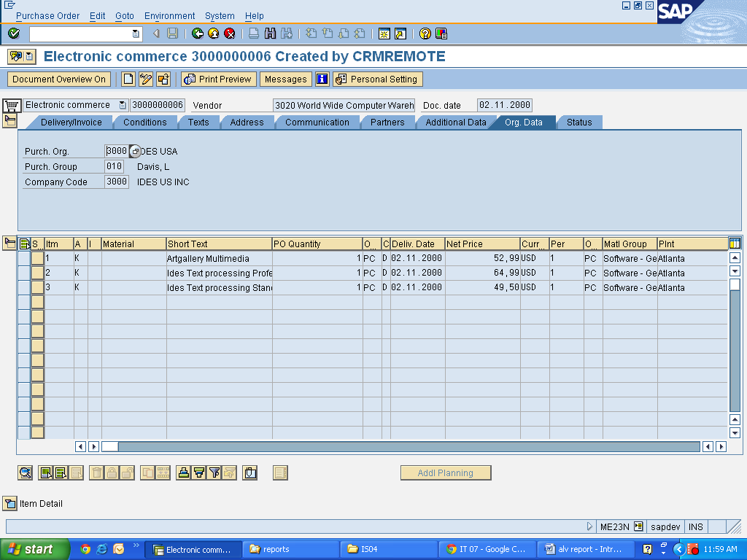Click the Addl Planning button

(x=445, y=472)
